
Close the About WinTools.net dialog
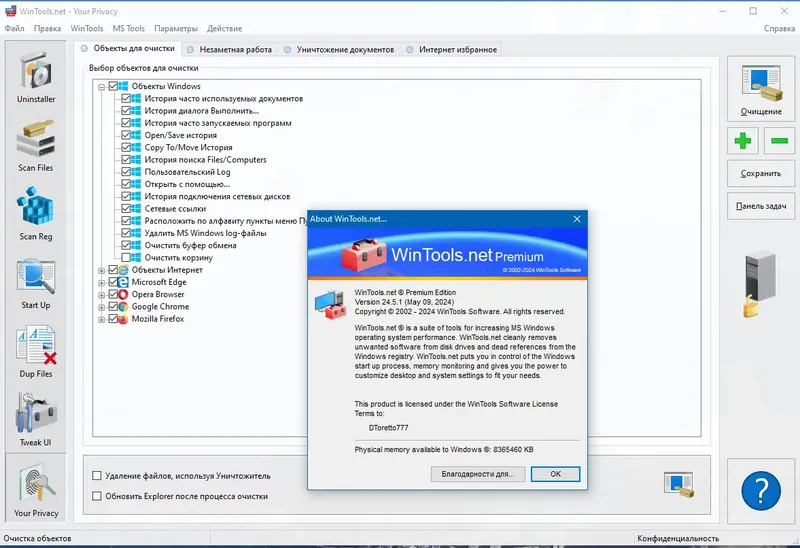click(577, 219)
